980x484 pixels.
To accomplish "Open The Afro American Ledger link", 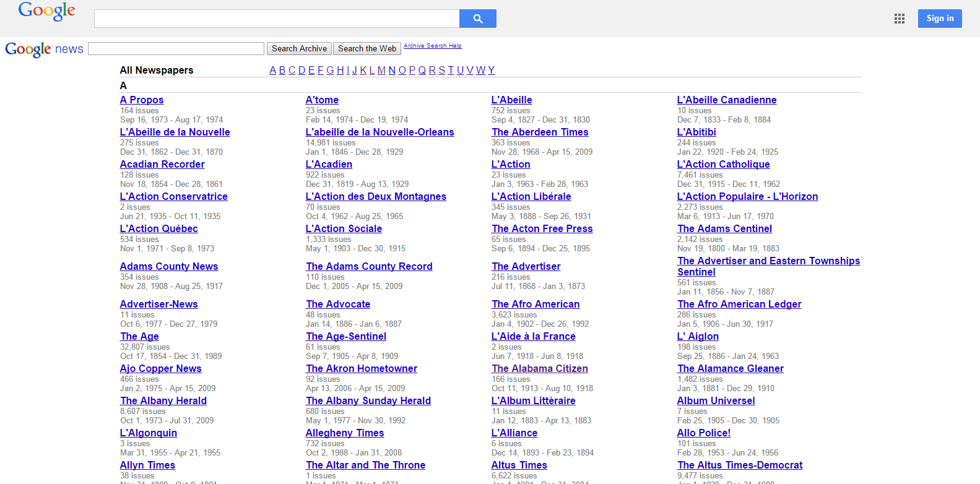I will [739, 304].
